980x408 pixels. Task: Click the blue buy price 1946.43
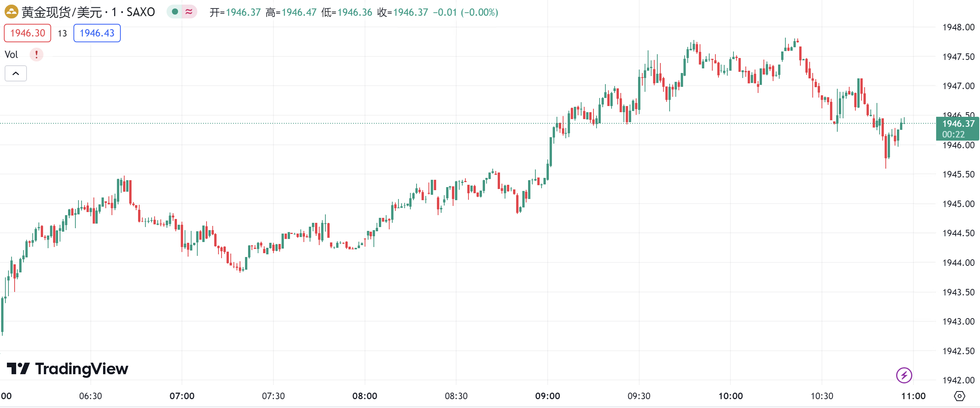click(x=97, y=33)
